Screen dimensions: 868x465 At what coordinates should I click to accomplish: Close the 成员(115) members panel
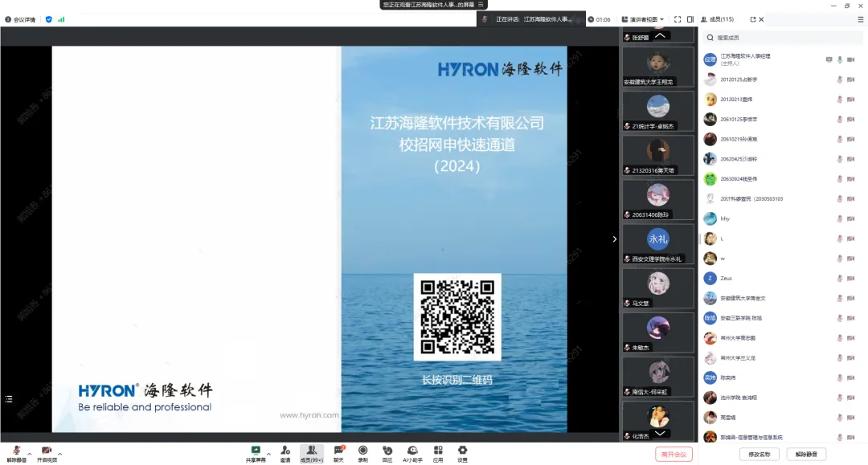click(x=761, y=19)
